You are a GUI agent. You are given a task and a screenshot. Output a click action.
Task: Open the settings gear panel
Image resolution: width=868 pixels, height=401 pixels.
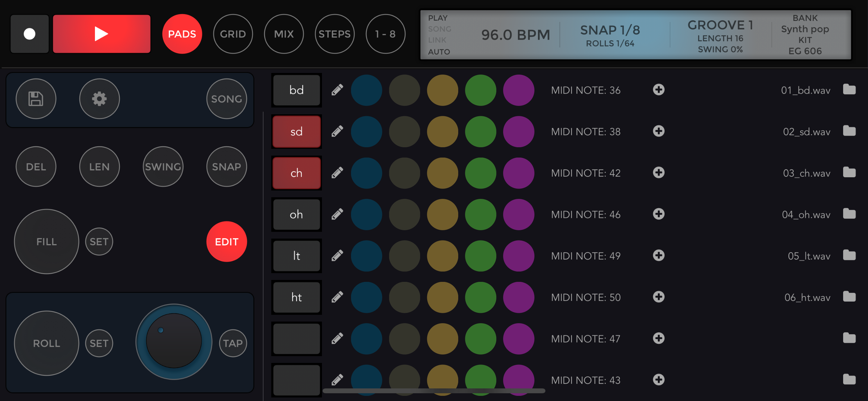(x=99, y=98)
